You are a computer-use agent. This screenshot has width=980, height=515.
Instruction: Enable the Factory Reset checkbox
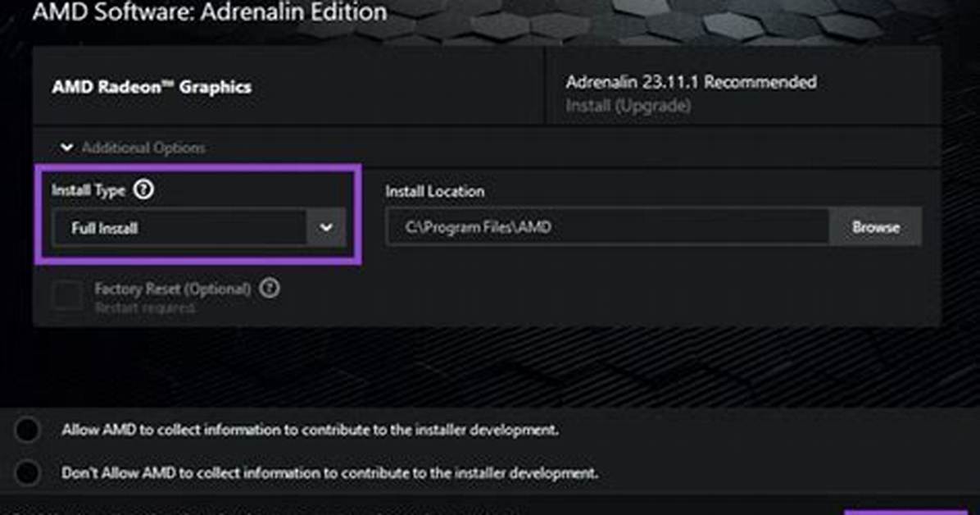(x=67, y=295)
